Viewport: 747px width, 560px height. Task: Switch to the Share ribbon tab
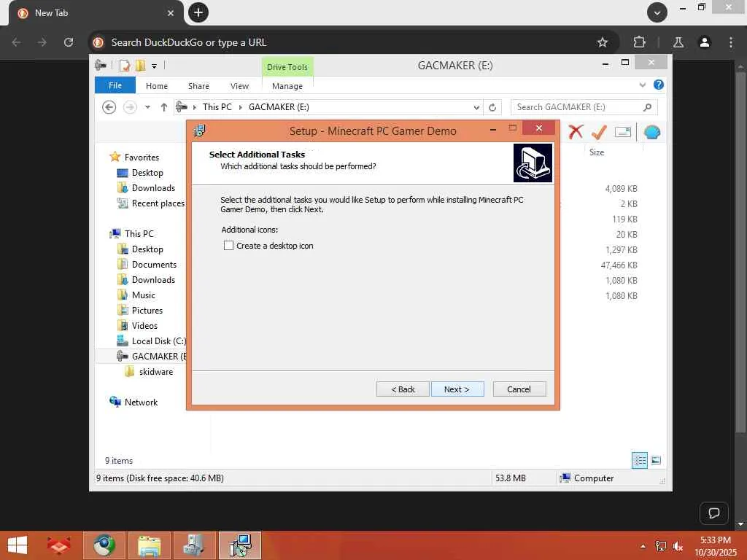point(198,86)
